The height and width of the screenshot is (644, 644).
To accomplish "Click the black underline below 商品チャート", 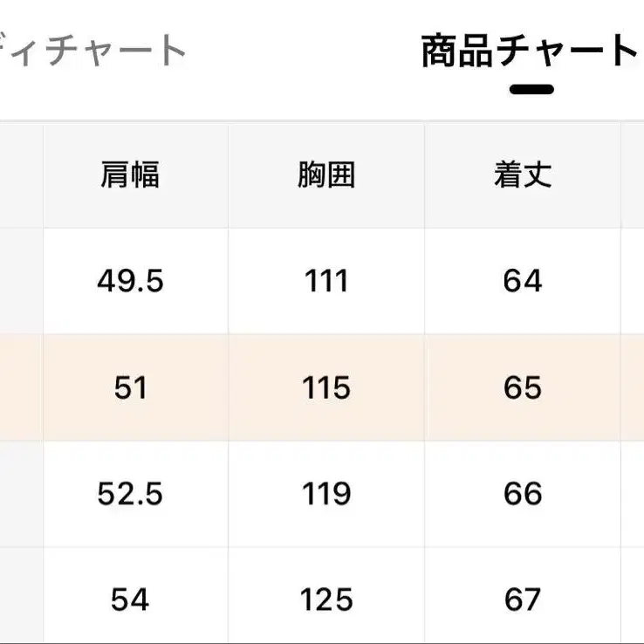I will click(531, 89).
